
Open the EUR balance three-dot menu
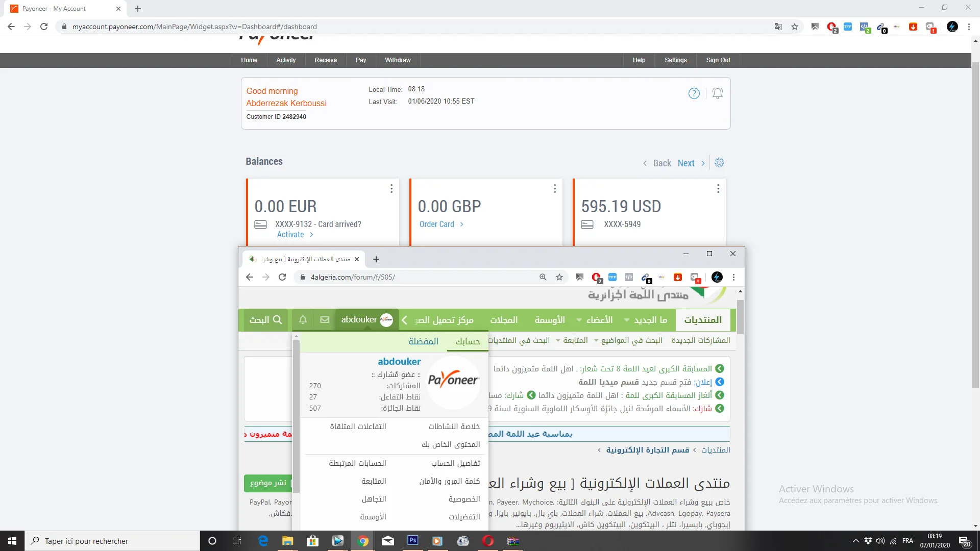point(391,189)
